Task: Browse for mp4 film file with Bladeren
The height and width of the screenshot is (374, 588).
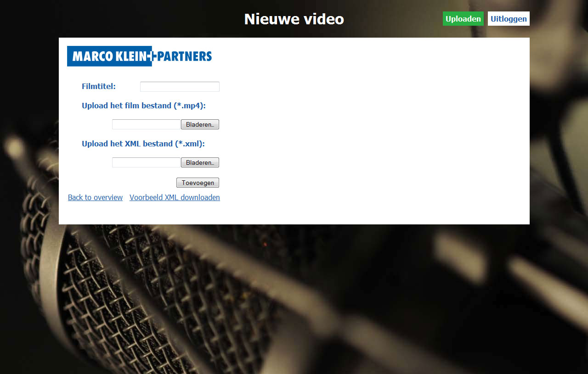Action: point(200,124)
